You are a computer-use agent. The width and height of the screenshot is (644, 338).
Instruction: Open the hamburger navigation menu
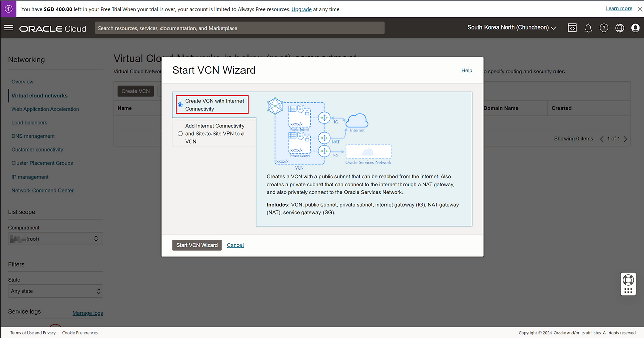click(9, 28)
